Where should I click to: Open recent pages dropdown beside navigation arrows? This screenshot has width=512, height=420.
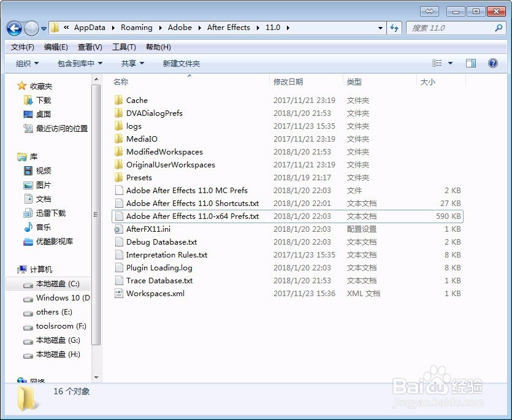click(x=44, y=29)
